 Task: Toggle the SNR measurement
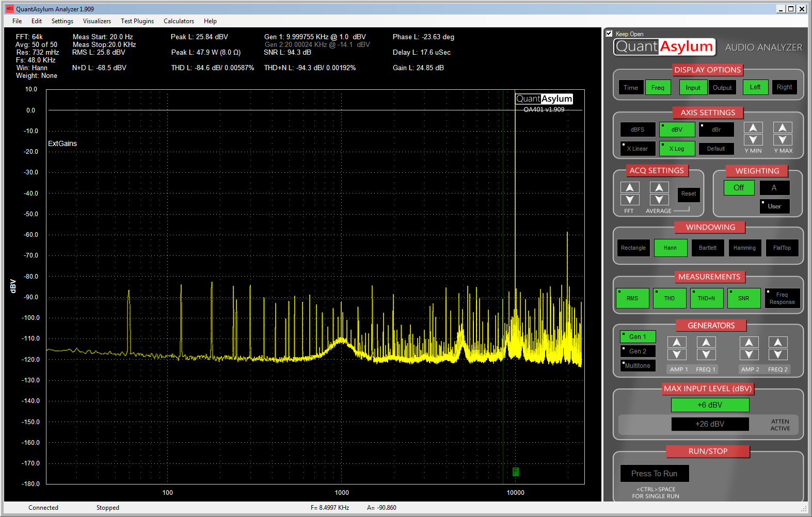(744, 298)
